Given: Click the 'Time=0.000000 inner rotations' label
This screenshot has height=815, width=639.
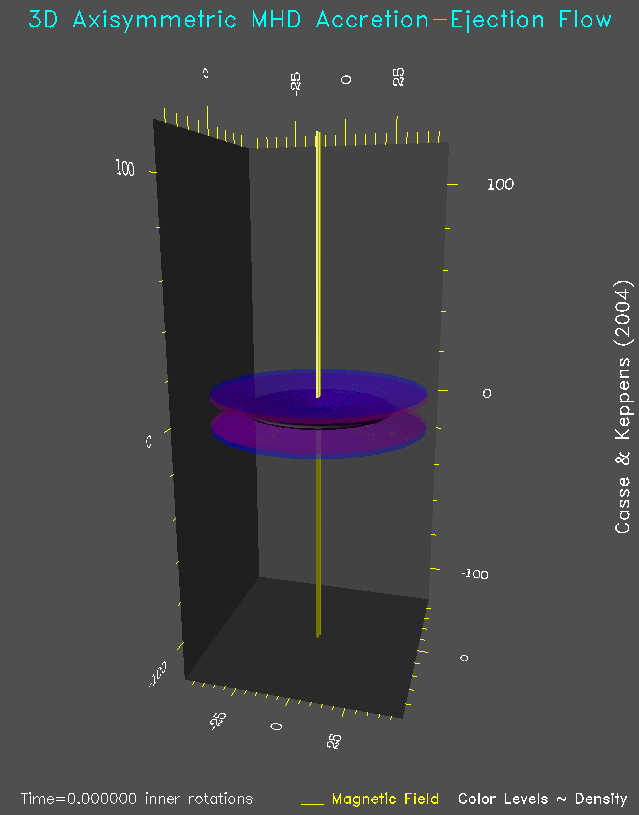Looking at the screenshot, I should (137, 798).
